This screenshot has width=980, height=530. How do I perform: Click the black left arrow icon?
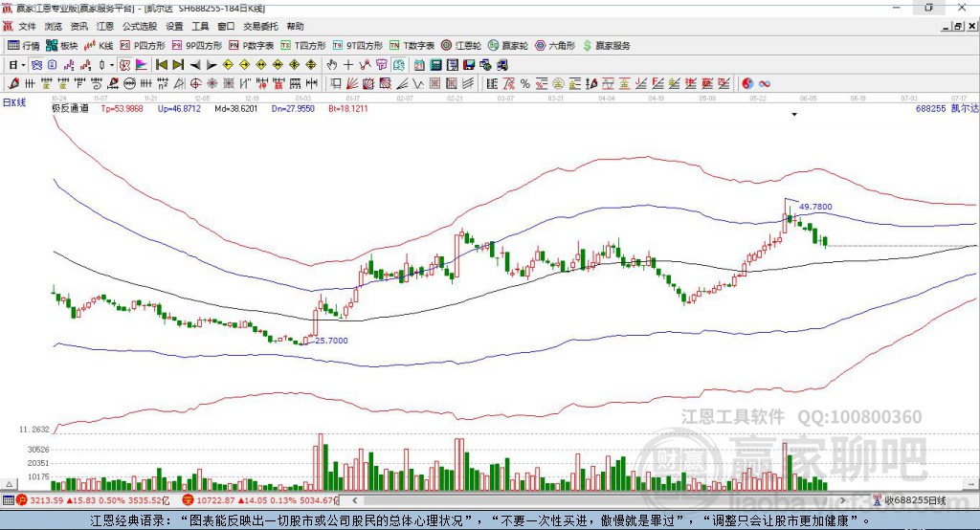195,65
